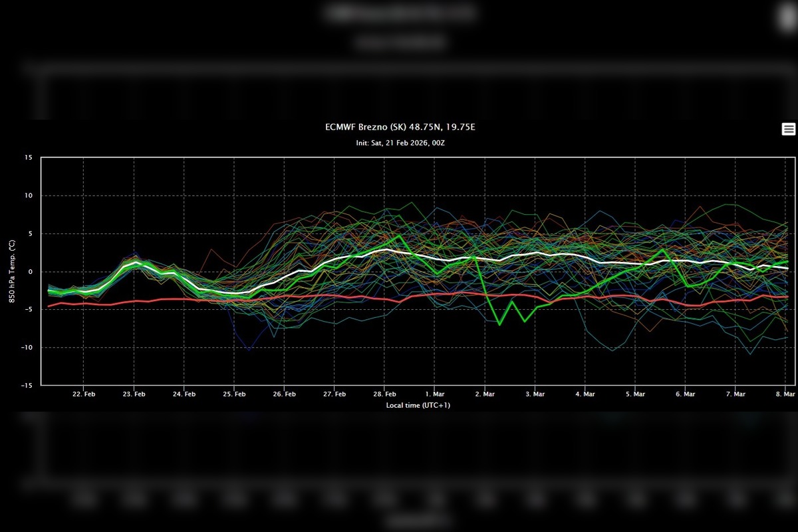
Task: Click the 850 hPa Temp. axis title
Action: point(13,271)
